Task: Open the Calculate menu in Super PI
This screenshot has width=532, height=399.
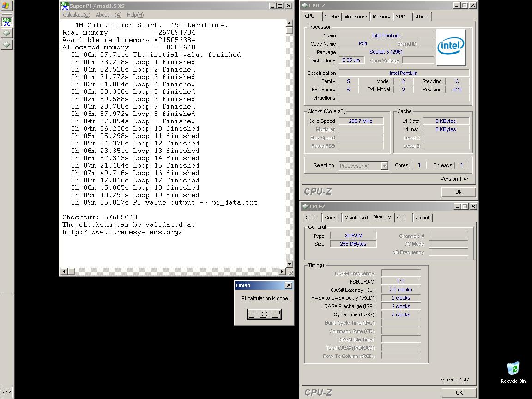Action: tap(76, 15)
